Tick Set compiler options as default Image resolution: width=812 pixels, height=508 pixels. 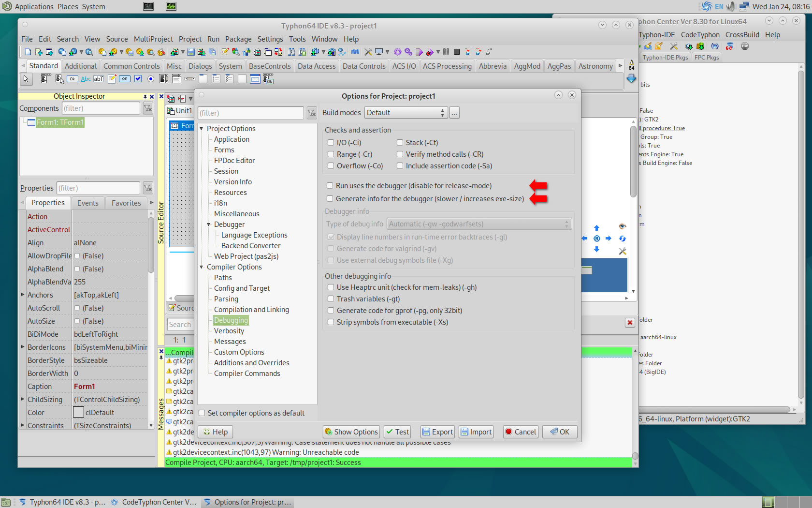click(x=202, y=413)
